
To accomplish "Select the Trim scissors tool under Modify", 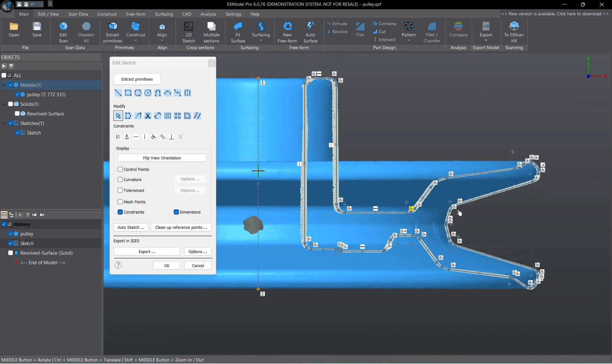I will coord(148,116).
